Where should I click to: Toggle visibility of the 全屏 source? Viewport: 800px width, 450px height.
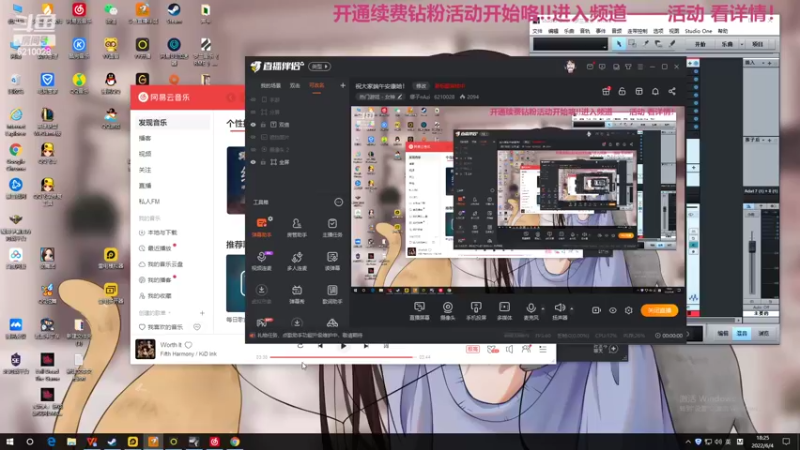click(x=253, y=162)
